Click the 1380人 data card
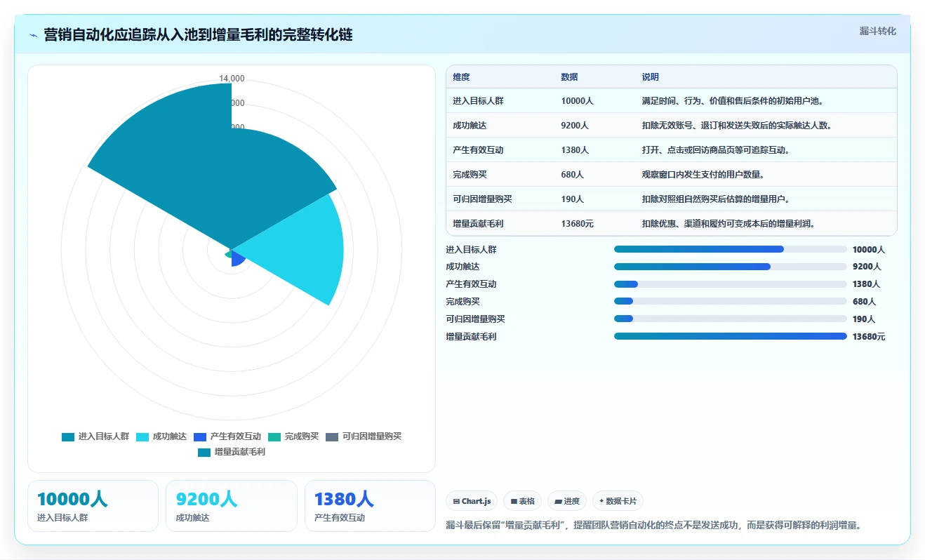925x560 pixels. [370, 506]
